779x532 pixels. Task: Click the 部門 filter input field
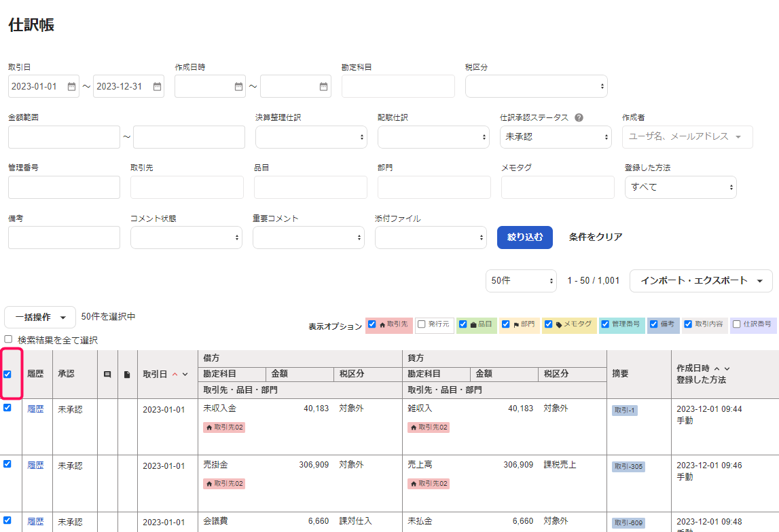[x=434, y=187]
